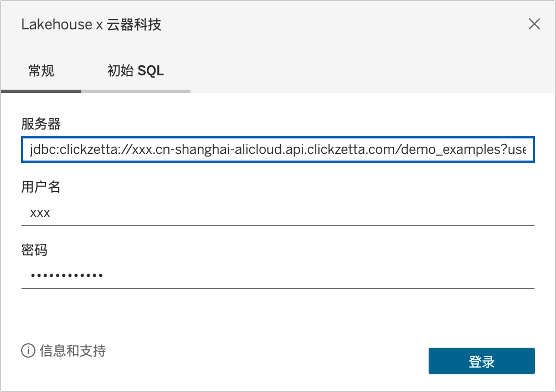This screenshot has height=392, width=556.
Task: Click the Lakehouse x 云器科技 dialog title
Action: pyautogui.click(x=91, y=24)
